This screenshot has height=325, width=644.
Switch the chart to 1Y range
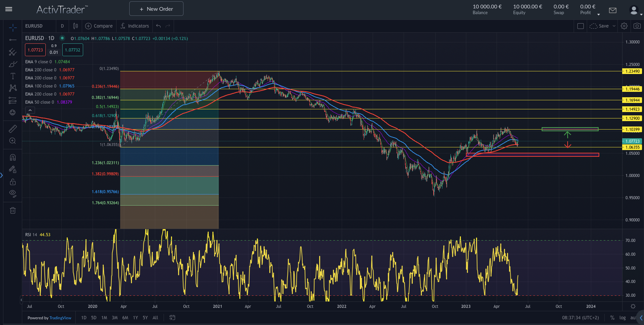click(135, 318)
